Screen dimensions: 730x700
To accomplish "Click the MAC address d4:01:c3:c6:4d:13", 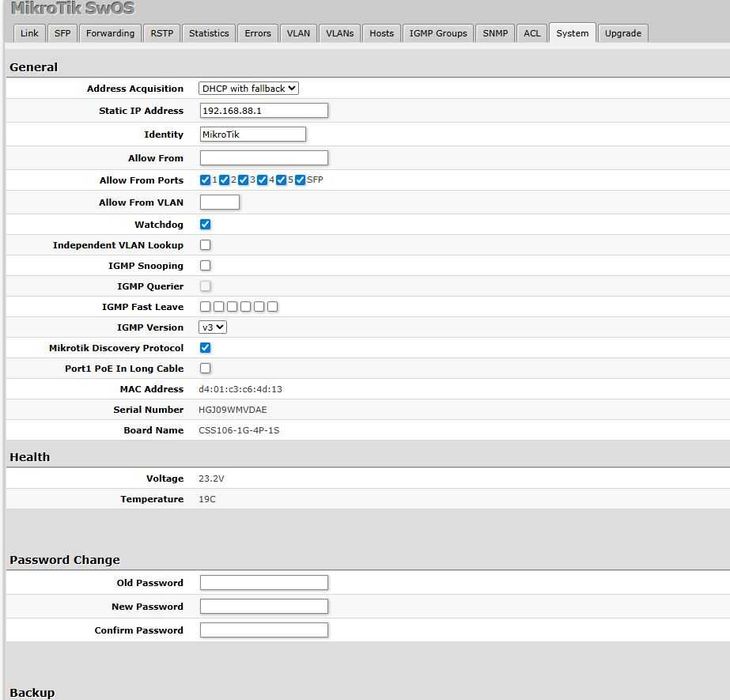I will 240,389.
